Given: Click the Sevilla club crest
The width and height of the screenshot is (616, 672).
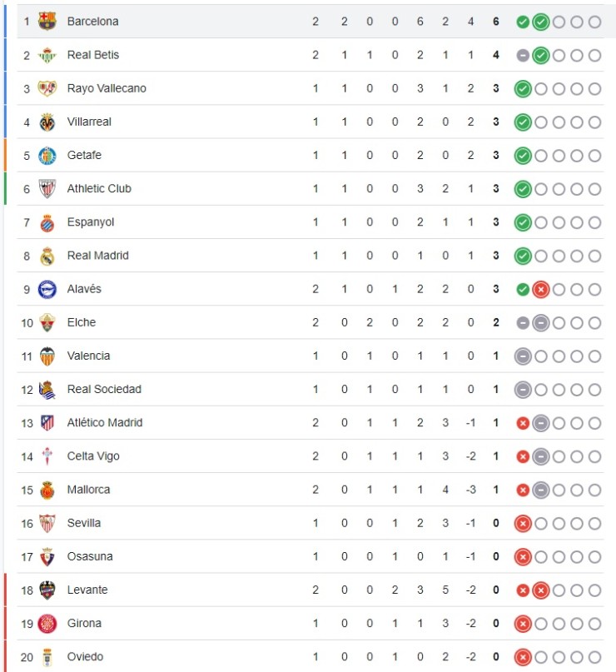Looking at the screenshot, I should tap(47, 522).
